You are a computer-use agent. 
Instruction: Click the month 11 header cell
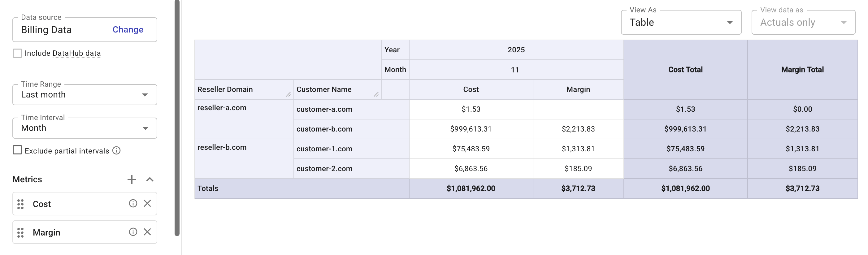(516, 70)
